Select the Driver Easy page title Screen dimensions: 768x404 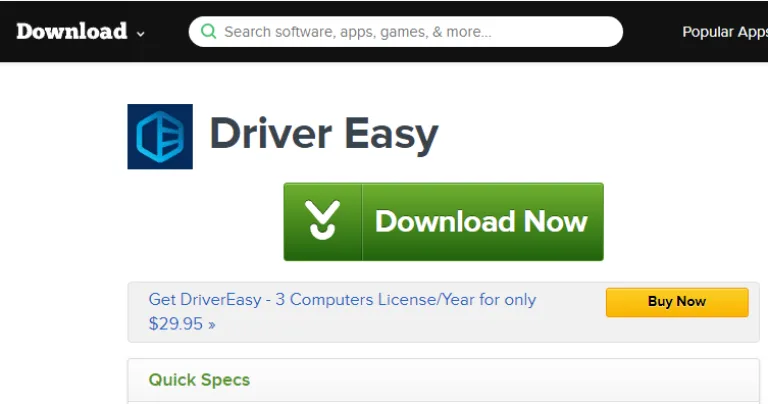click(x=324, y=134)
